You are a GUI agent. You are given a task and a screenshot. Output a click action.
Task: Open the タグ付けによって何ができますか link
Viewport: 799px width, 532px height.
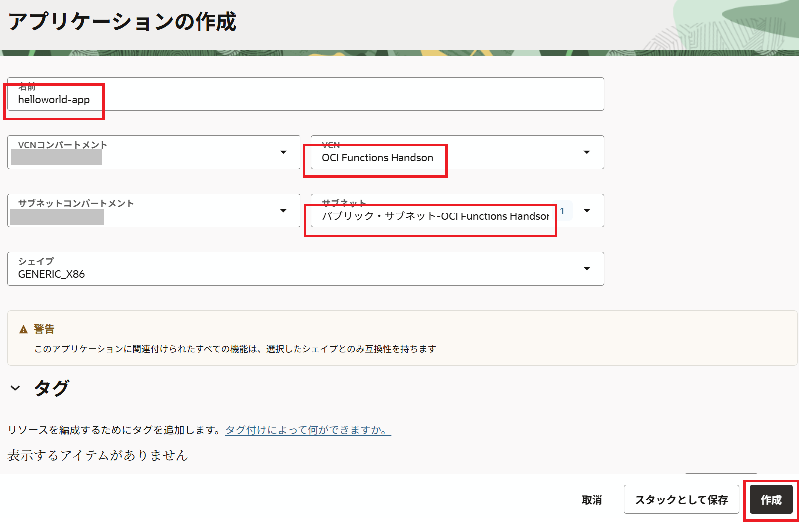click(308, 430)
